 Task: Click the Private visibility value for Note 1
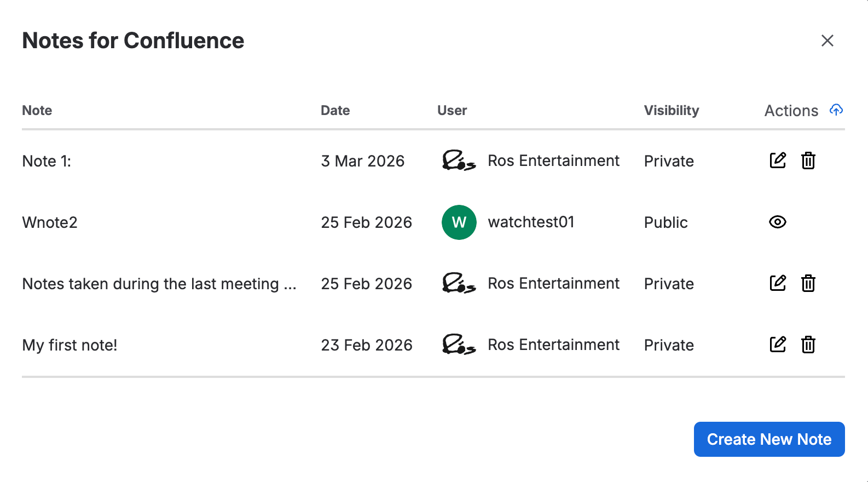coord(669,161)
